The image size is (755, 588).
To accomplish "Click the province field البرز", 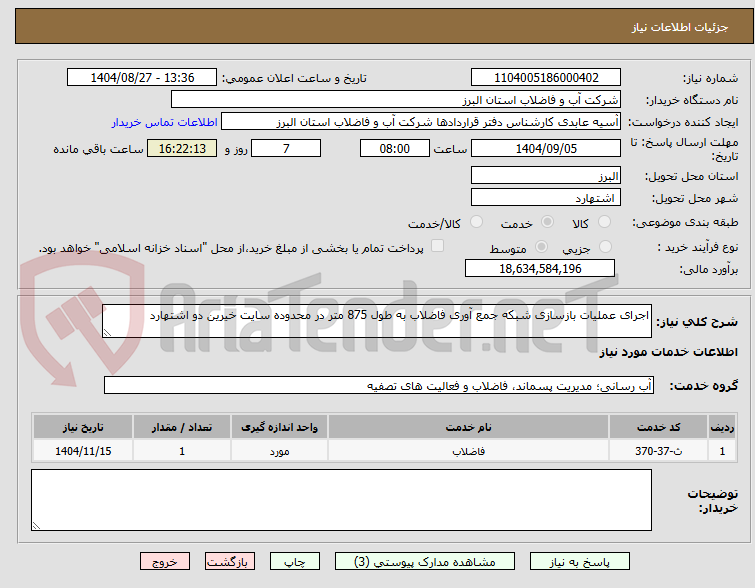I will [546, 176].
